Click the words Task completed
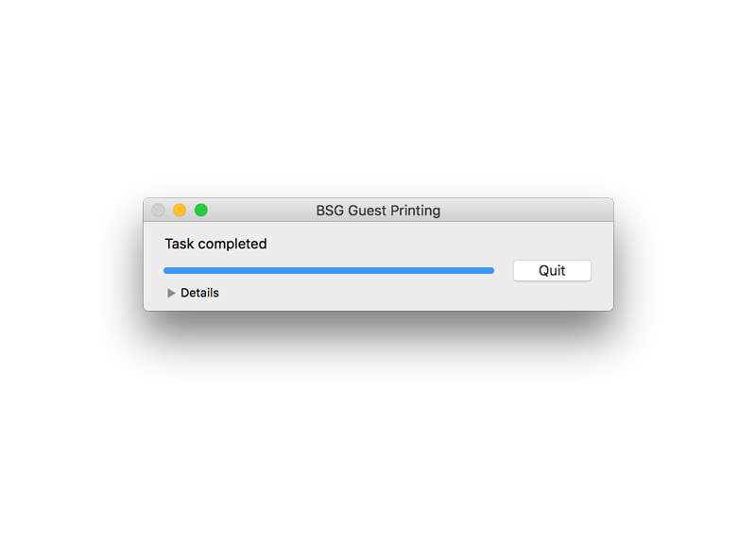756x560 pixels. [x=215, y=244]
